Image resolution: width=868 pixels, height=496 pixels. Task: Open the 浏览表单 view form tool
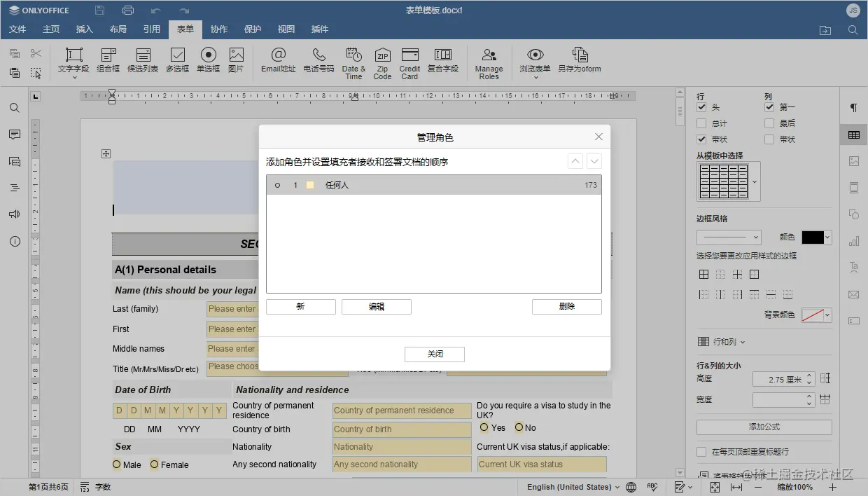(535, 61)
